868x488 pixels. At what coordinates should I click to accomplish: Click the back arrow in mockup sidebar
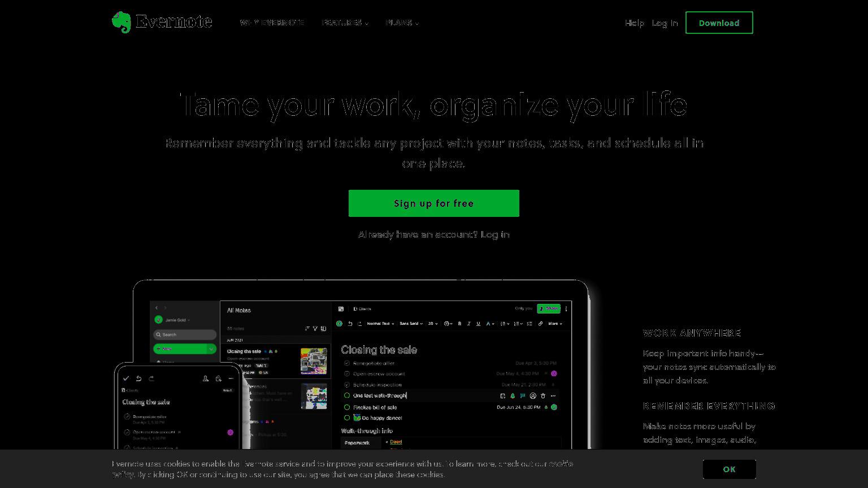pyautogui.click(x=157, y=308)
